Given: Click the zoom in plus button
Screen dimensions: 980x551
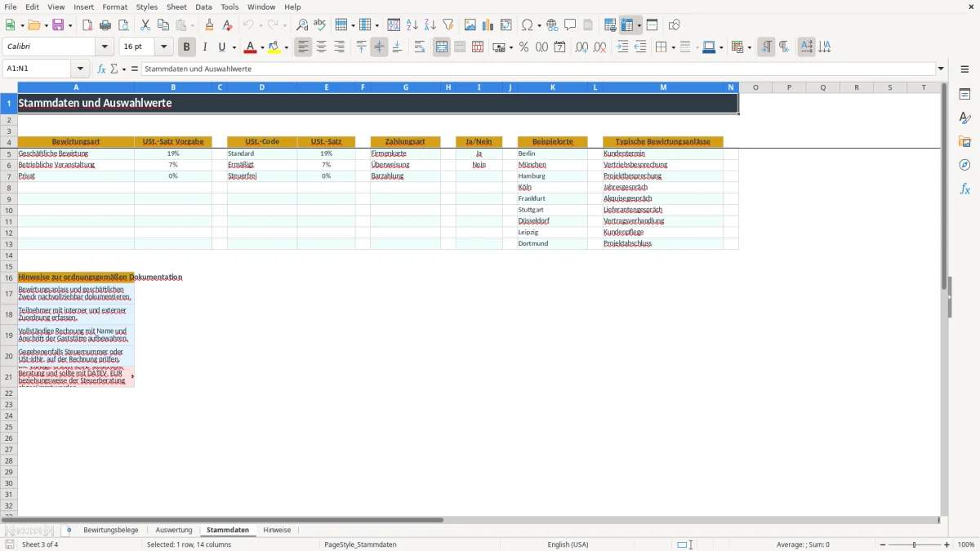Looking at the screenshot, I should (947, 544).
